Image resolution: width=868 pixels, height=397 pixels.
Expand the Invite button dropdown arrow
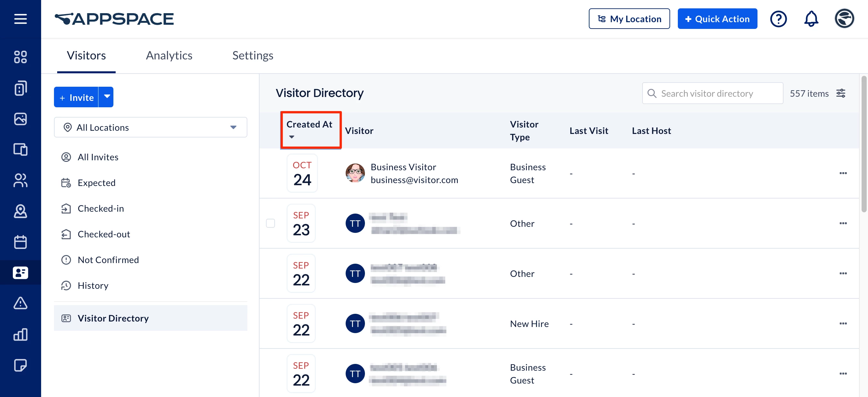[107, 97]
